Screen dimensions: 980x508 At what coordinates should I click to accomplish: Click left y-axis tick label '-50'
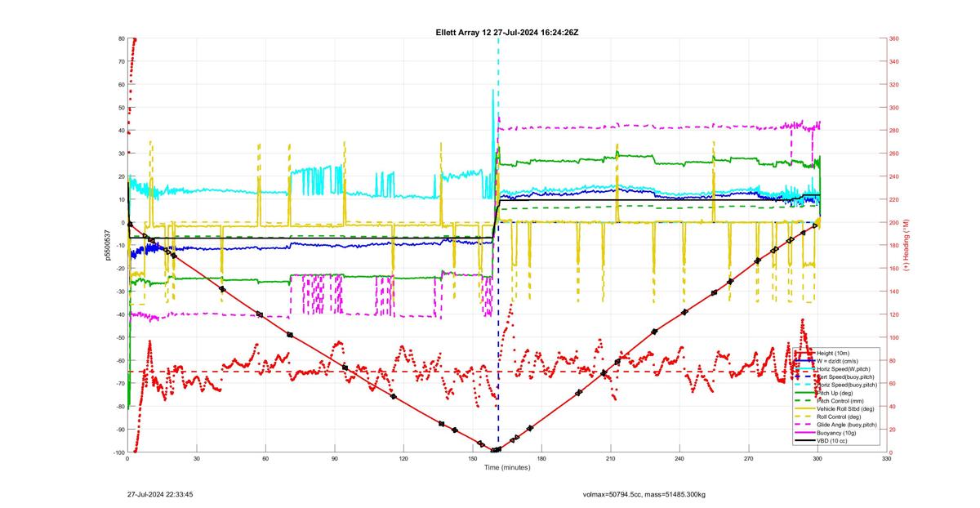pos(119,337)
